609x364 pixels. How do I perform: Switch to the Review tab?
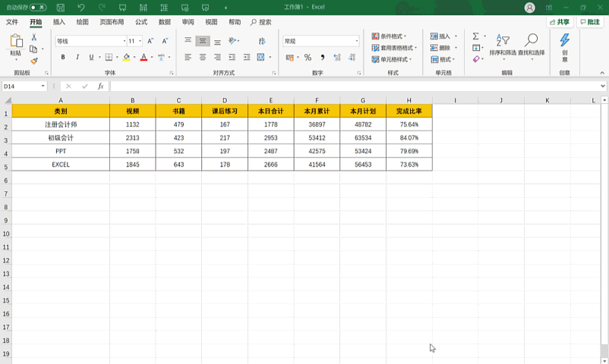point(188,22)
